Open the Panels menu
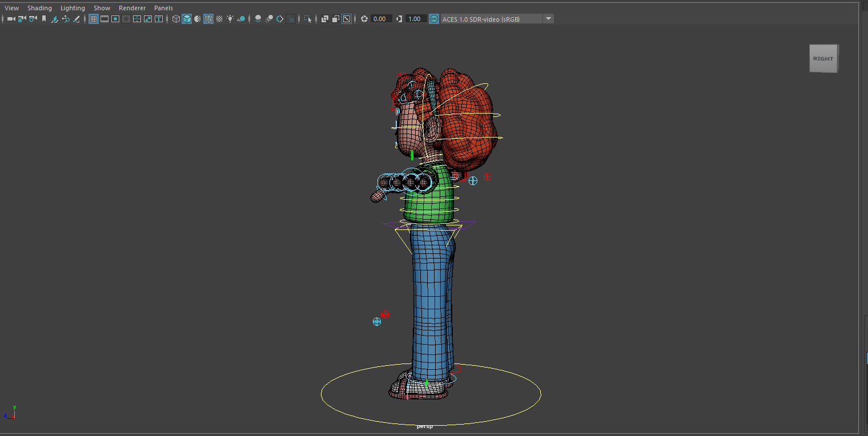 (163, 7)
